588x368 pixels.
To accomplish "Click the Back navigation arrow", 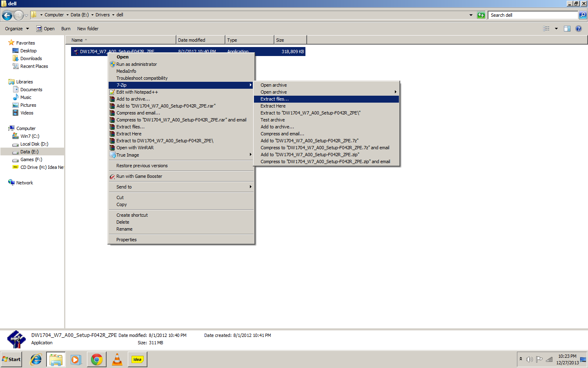I will click(x=7, y=16).
